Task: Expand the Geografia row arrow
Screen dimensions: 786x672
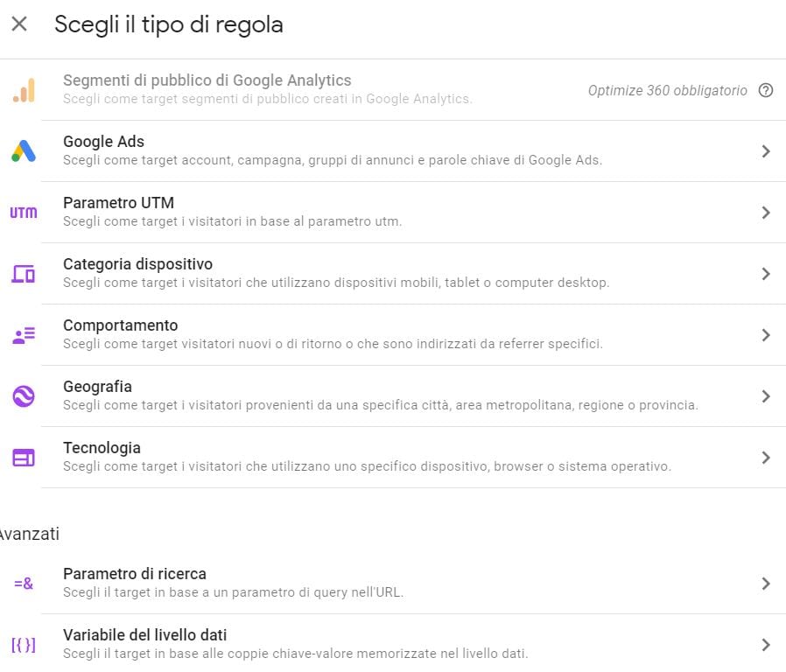Action: 766,396
